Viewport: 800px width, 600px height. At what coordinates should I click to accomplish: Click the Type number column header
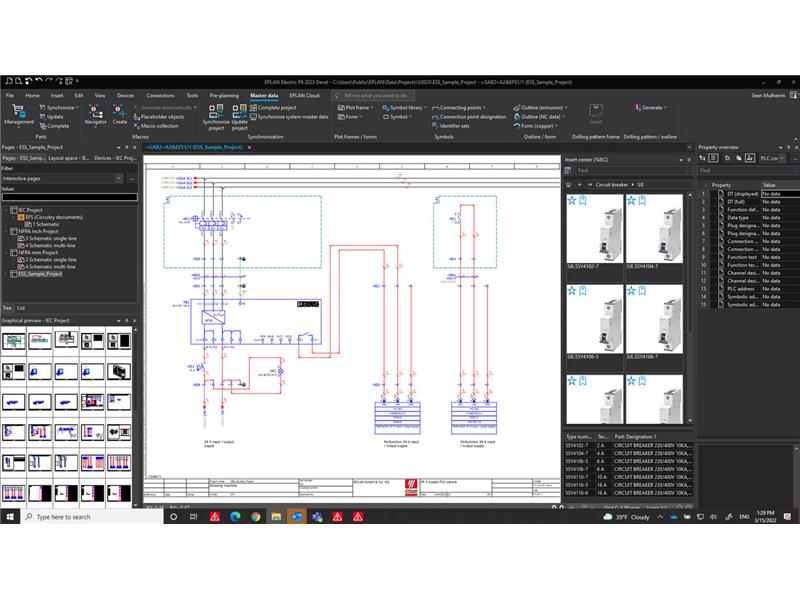pos(580,437)
